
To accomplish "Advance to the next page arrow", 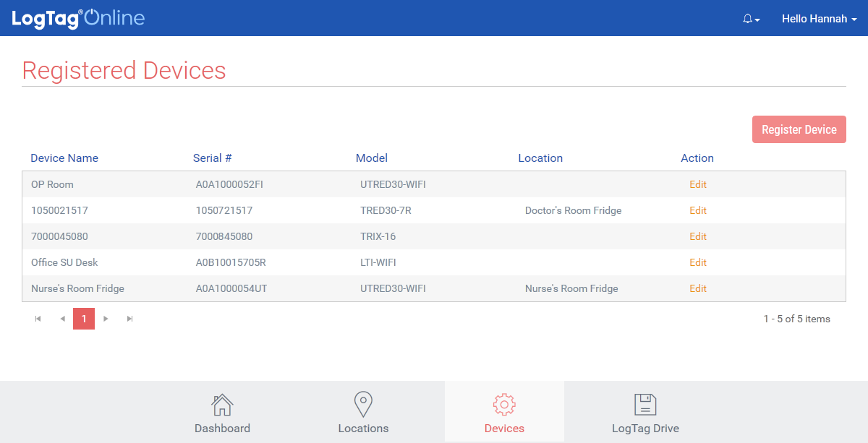I will 106,318.
